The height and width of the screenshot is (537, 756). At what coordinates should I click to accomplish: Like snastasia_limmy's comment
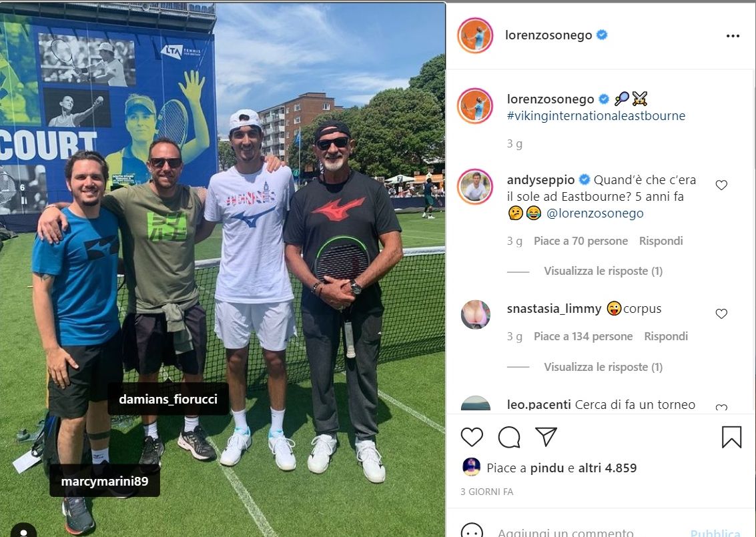[x=721, y=314]
